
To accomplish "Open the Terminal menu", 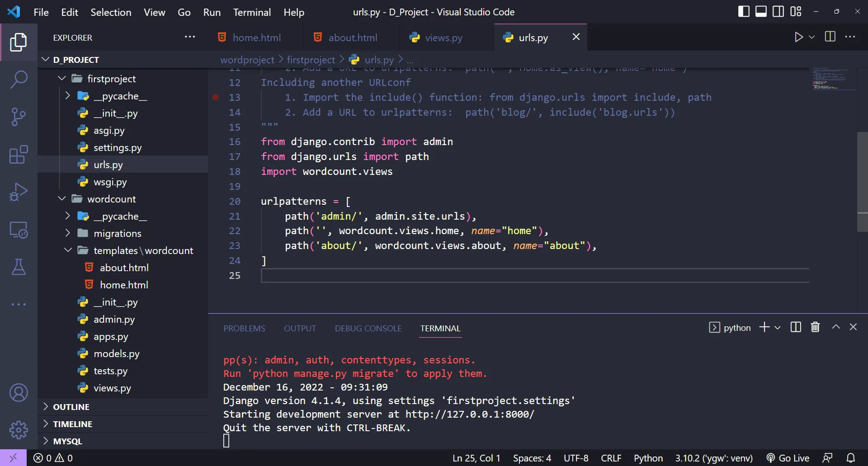I will coord(252,12).
